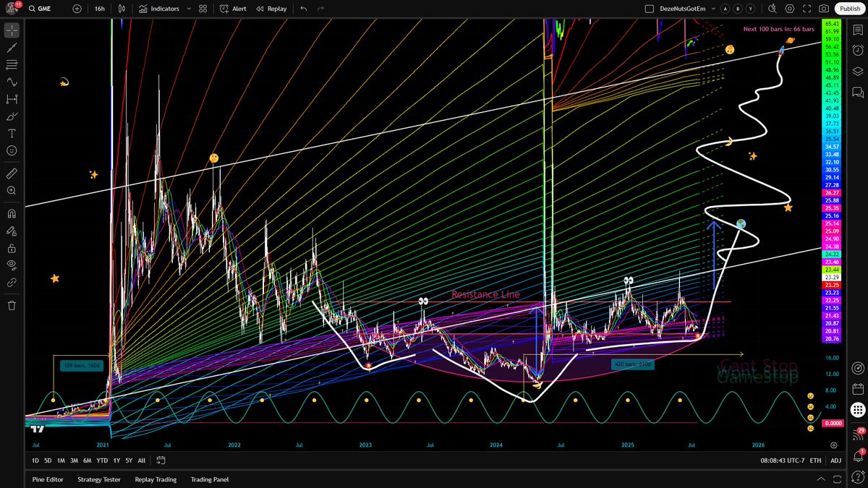The image size is (868, 488).
Task: Toggle lock all drawings
Action: (x=12, y=248)
